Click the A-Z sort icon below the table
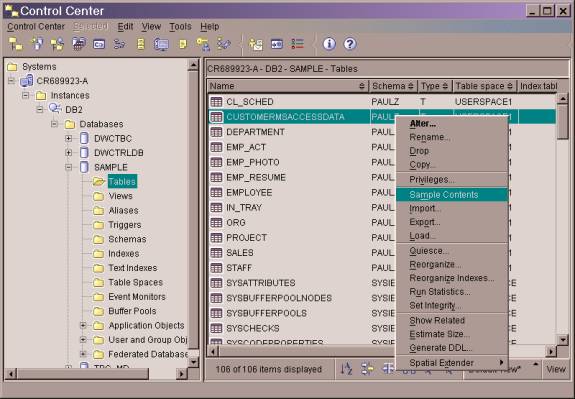Image resolution: width=575 pixels, height=399 pixels. (346, 369)
